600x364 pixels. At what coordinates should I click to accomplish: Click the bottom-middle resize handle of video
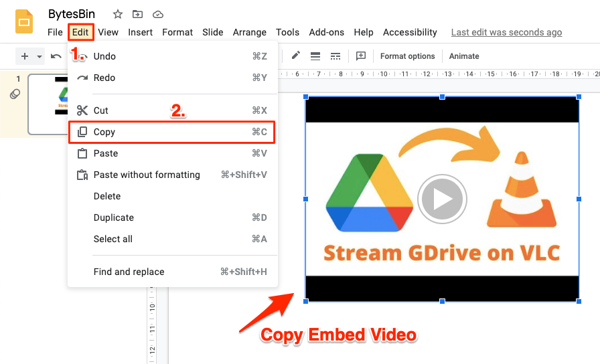pos(443,301)
